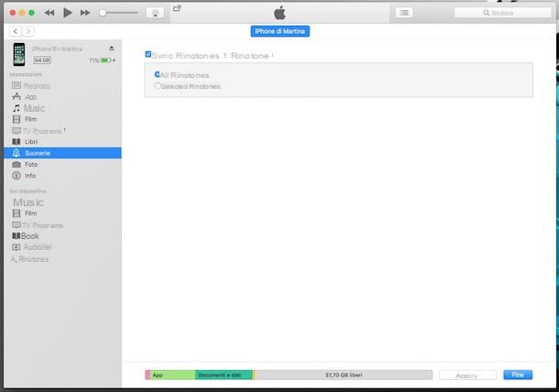
Task: Eject the iPhone with the eject icon
Action: click(x=112, y=49)
